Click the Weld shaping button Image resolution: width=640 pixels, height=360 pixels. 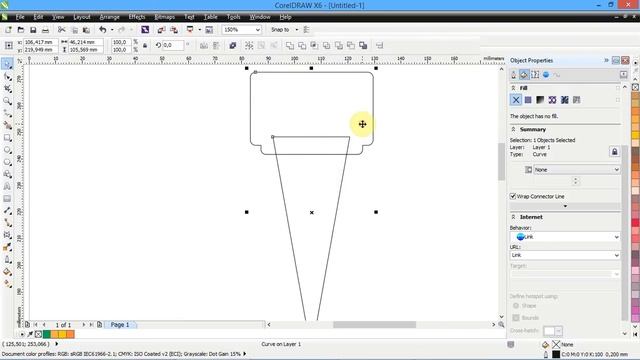[290, 46]
